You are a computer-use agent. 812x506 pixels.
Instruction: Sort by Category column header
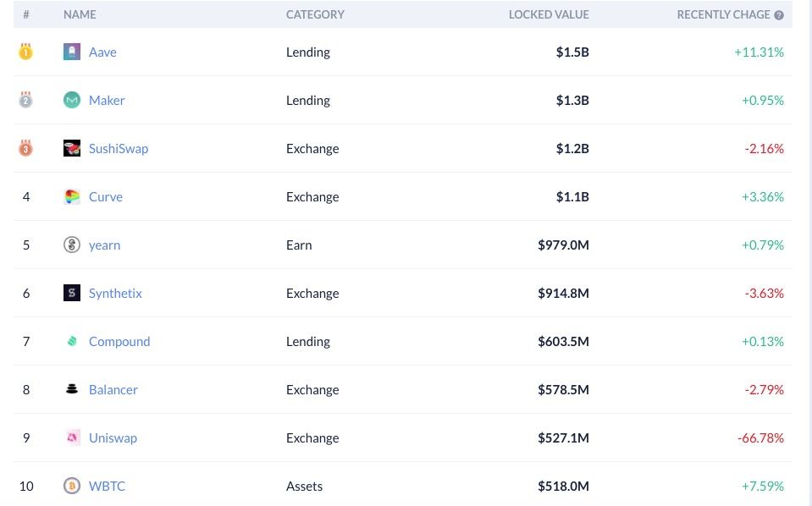tap(315, 14)
